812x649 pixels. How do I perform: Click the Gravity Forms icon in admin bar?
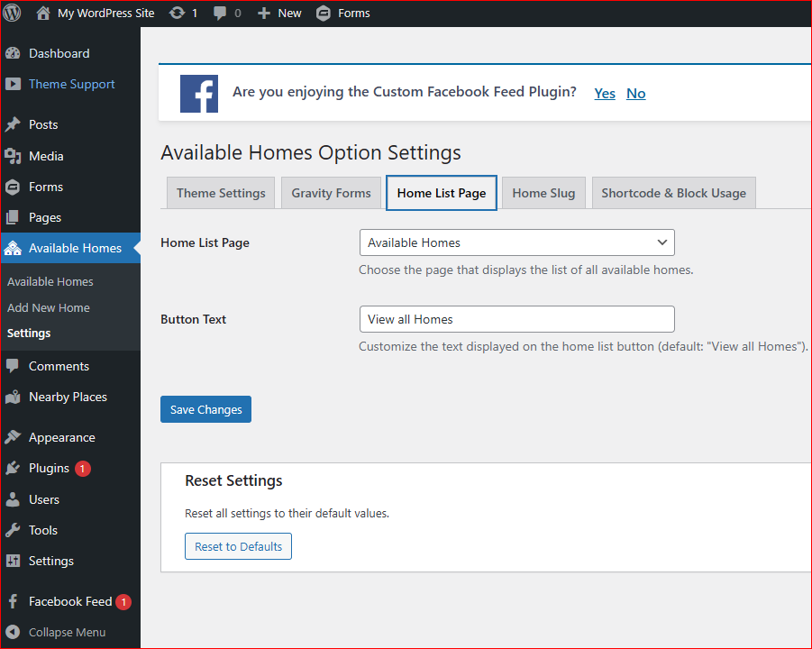(x=324, y=14)
